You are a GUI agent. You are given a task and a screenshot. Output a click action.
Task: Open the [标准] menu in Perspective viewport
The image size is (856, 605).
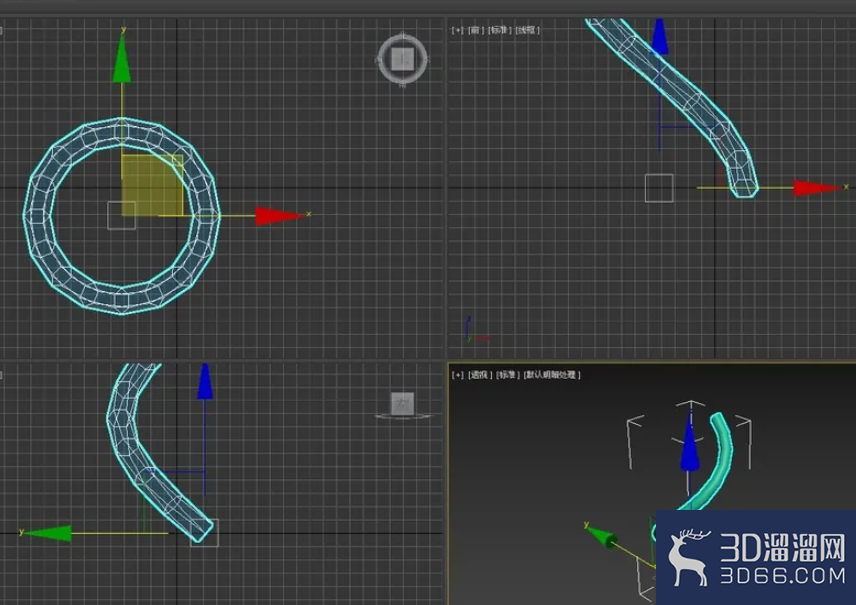[x=508, y=375]
